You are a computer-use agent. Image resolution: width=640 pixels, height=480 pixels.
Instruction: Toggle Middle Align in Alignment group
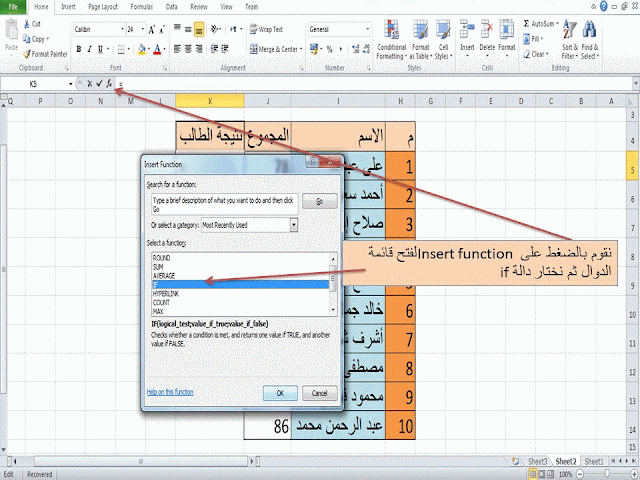point(188,29)
